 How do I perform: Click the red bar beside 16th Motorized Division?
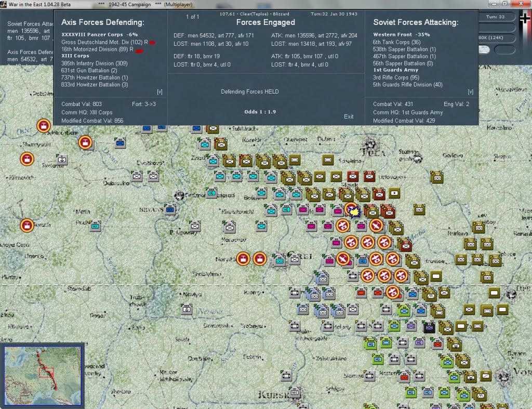tap(139, 51)
